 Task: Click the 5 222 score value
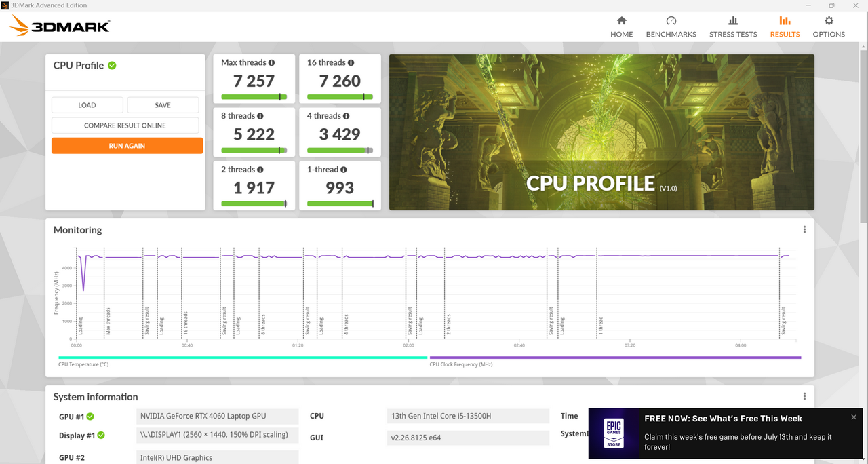tap(254, 134)
